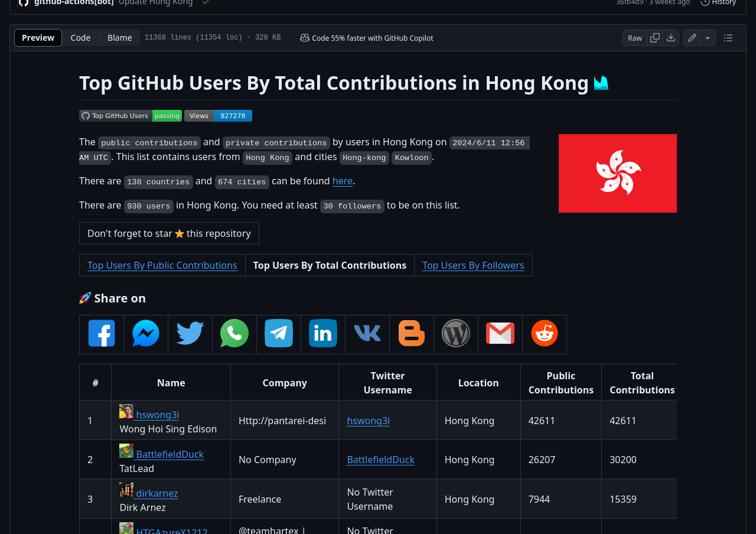
Task: Share on Facebook
Action: (x=102, y=334)
